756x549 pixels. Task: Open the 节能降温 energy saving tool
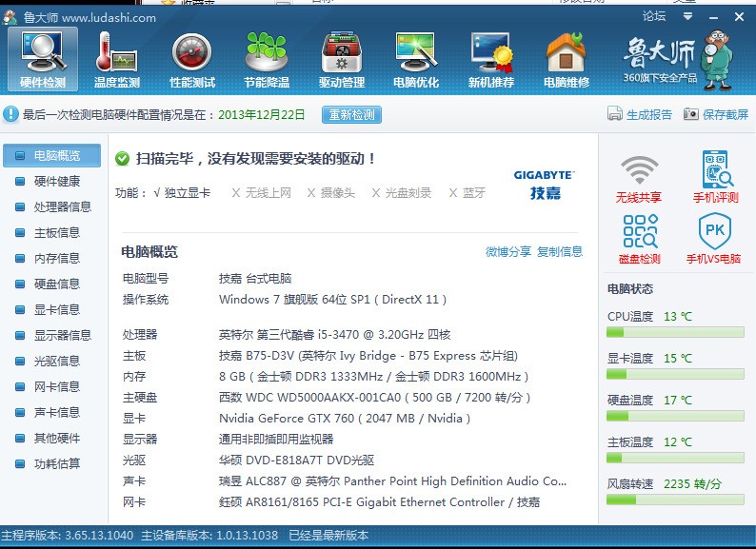click(267, 59)
